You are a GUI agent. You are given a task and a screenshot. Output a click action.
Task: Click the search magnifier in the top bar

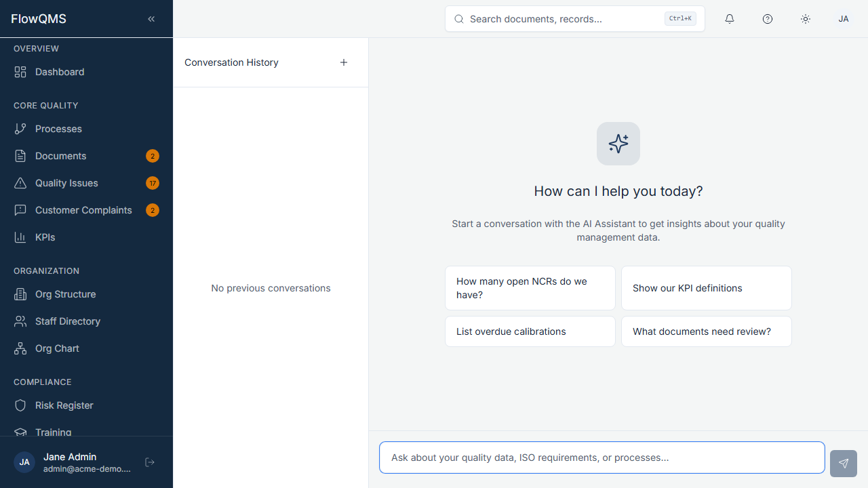[459, 19]
